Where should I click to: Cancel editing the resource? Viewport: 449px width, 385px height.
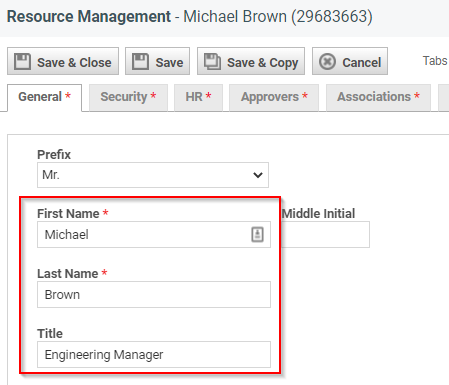pyautogui.click(x=350, y=61)
